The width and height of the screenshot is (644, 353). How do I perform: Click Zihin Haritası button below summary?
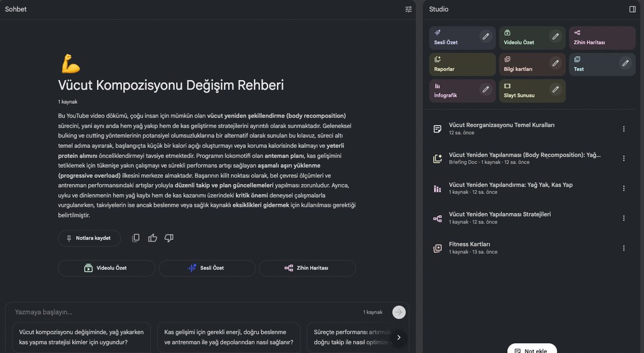[307, 268]
